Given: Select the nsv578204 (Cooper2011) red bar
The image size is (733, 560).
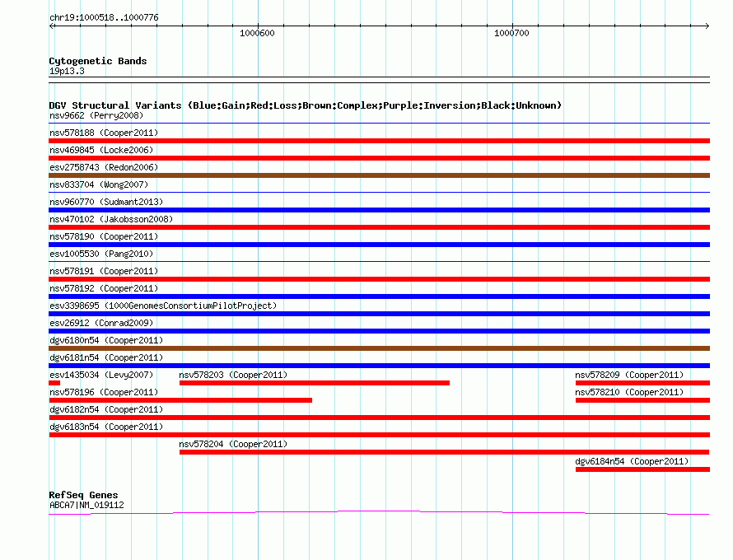Looking at the screenshot, I should pyautogui.click(x=445, y=452).
